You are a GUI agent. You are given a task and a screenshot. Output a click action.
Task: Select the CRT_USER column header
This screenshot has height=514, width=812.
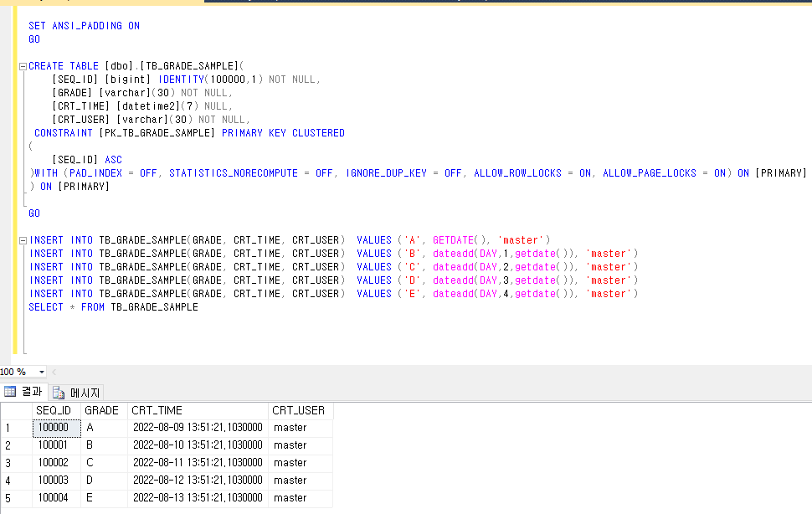pyautogui.click(x=300, y=410)
